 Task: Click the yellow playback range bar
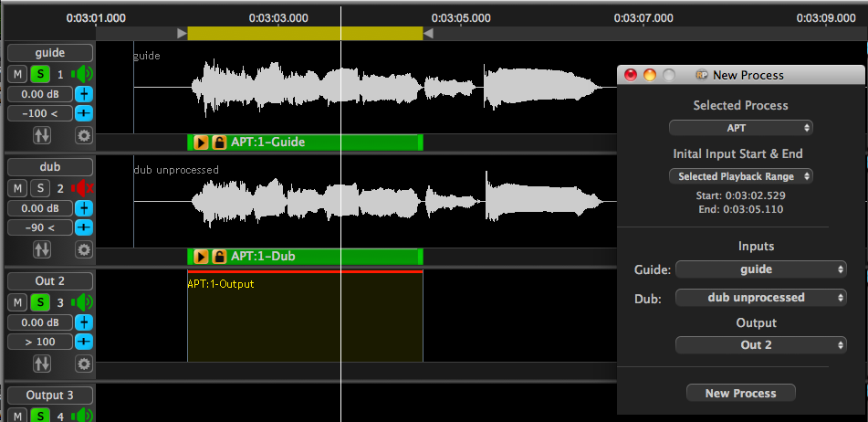click(x=305, y=34)
